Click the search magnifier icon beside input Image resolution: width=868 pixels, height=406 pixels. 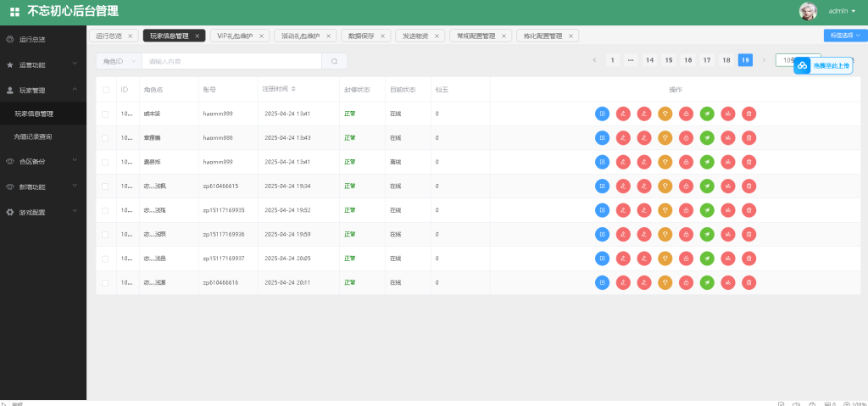point(334,61)
